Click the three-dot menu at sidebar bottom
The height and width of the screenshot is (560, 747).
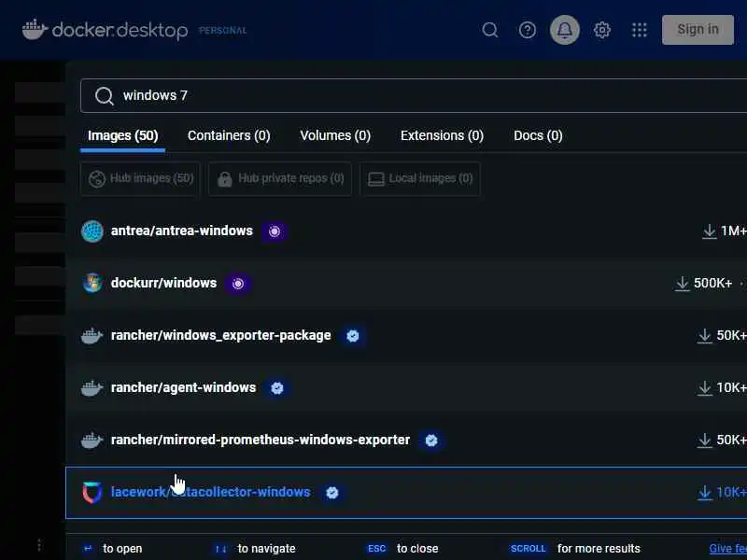click(x=39, y=544)
